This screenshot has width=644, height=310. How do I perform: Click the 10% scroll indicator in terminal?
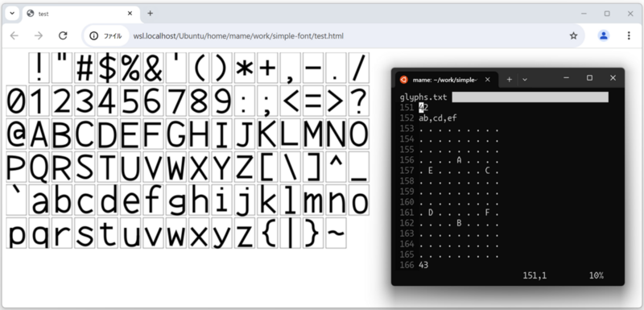click(596, 275)
